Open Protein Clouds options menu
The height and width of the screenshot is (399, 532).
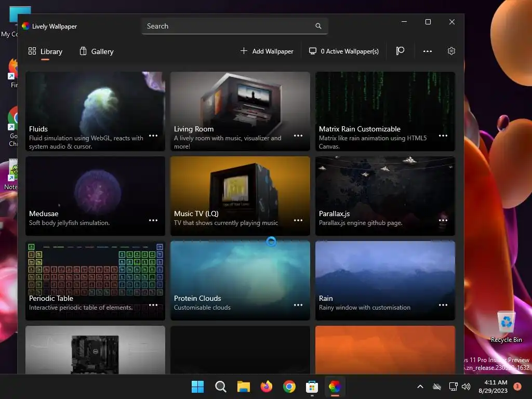(x=298, y=305)
